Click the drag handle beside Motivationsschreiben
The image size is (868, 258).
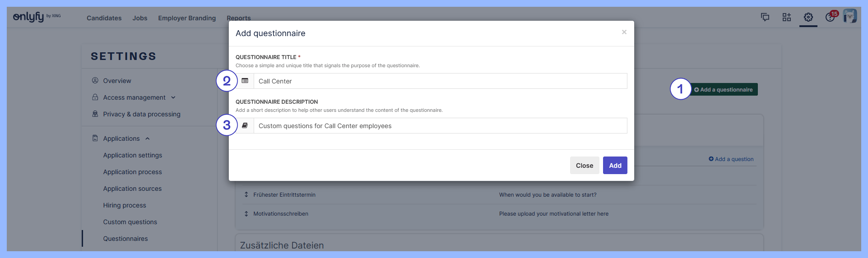click(x=246, y=214)
